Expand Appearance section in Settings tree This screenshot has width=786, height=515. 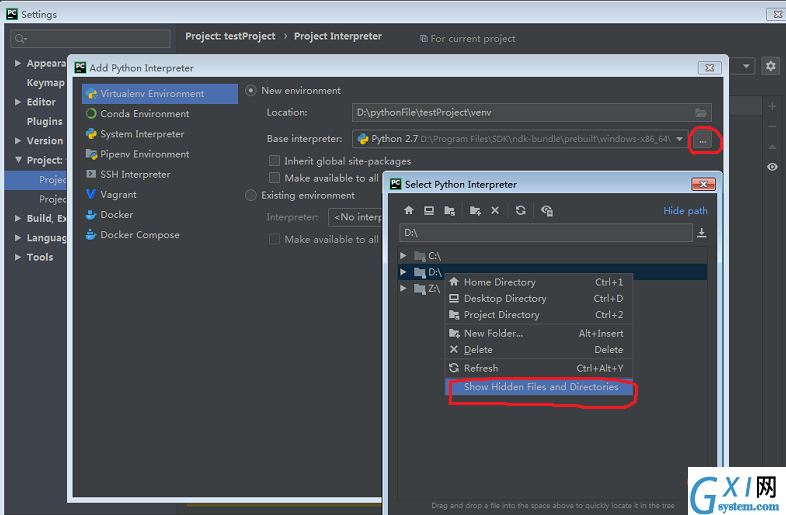(18, 63)
